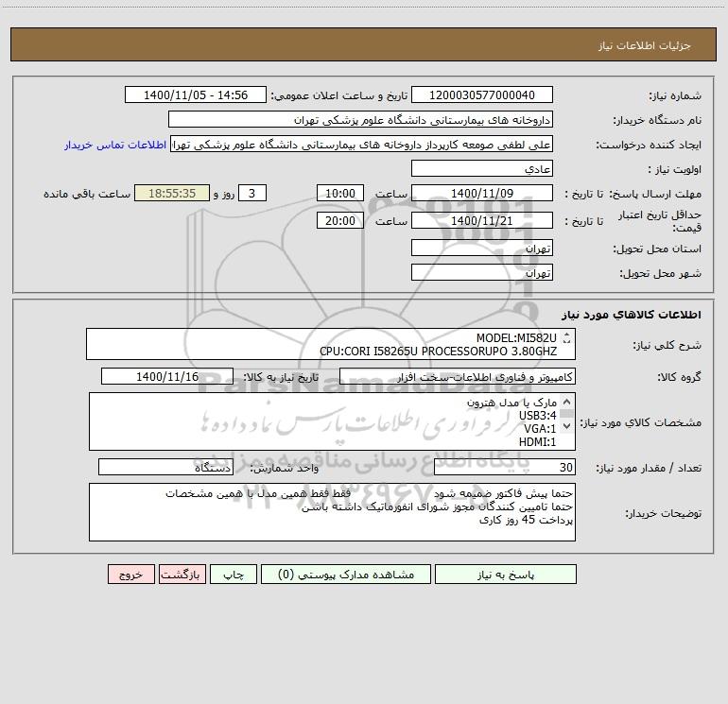Click the countdown timer 18:55:35
The width and height of the screenshot is (728, 704).
[172, 193]
